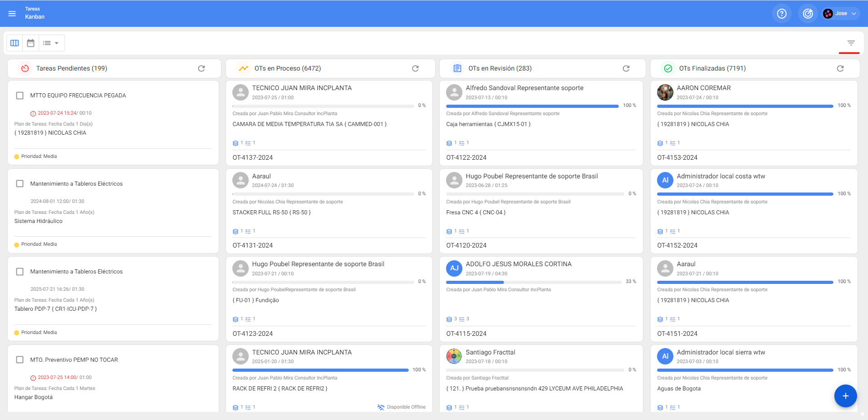Image resolution: width=868 pixels, height=420 pixels.
Task: Refresh the OTs en Proceso column
Action: (415, 69)
